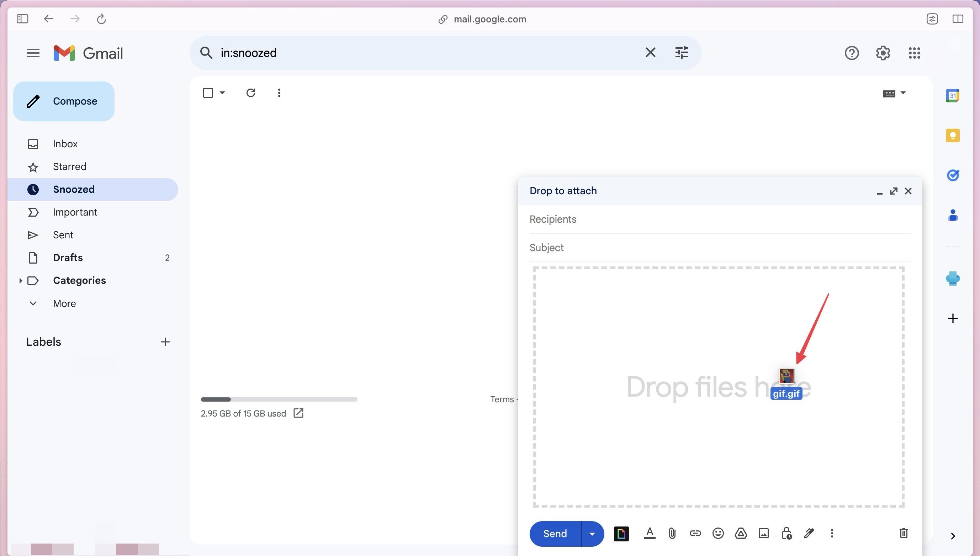Open Gmail settings gear

point(883,53)
